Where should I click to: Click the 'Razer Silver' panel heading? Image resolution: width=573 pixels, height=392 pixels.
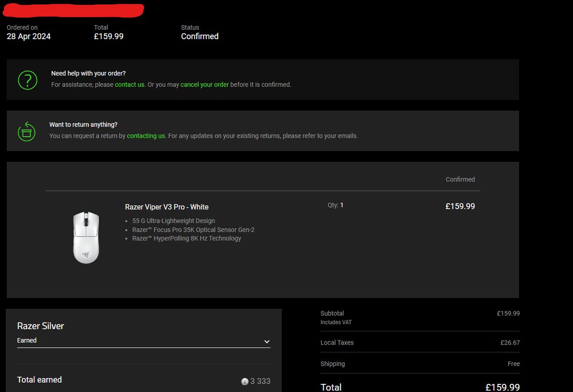[x=41, y=326]
